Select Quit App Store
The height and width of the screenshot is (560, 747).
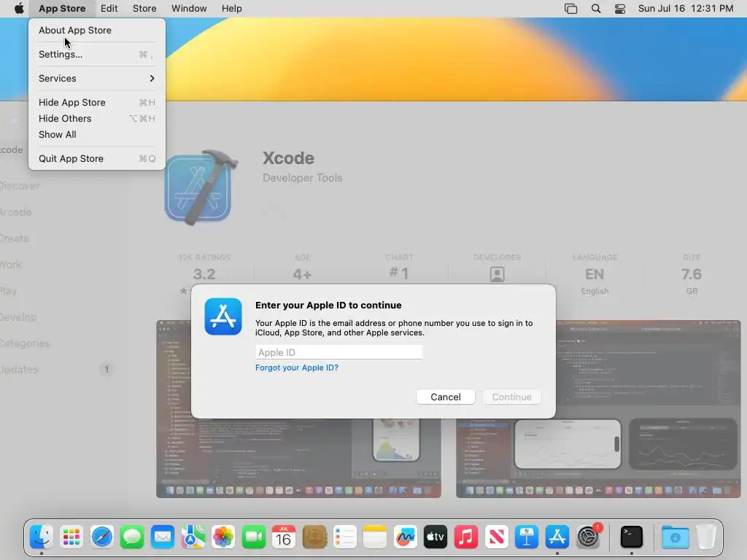click(x=97, y=158)
